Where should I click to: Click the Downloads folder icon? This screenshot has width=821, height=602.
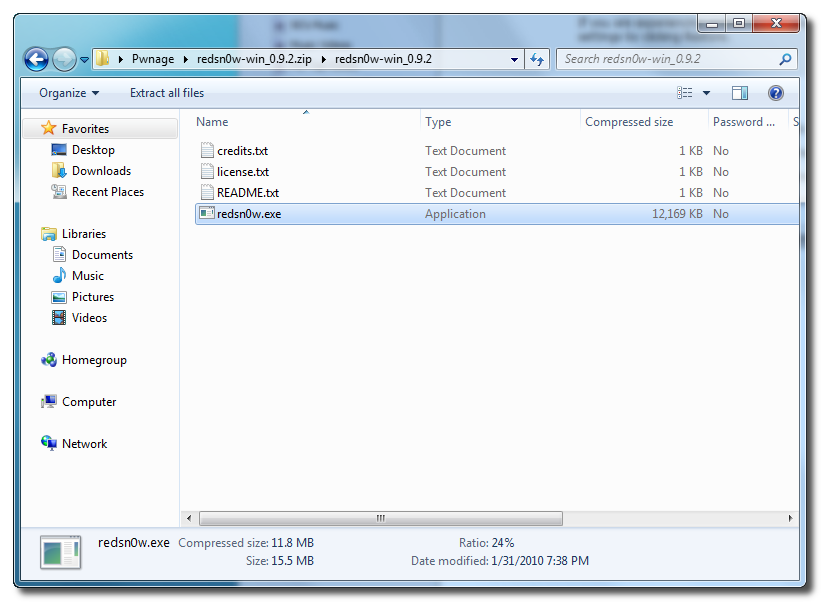point(59,171)
